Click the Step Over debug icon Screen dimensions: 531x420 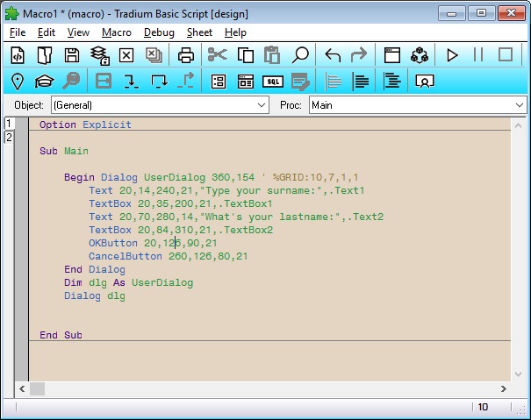159,82
